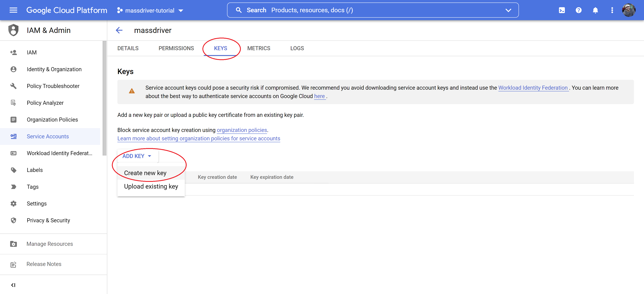Click the Policy Troubleshooter wrench icon
The image size is (644, 294).
coord(13,86)
